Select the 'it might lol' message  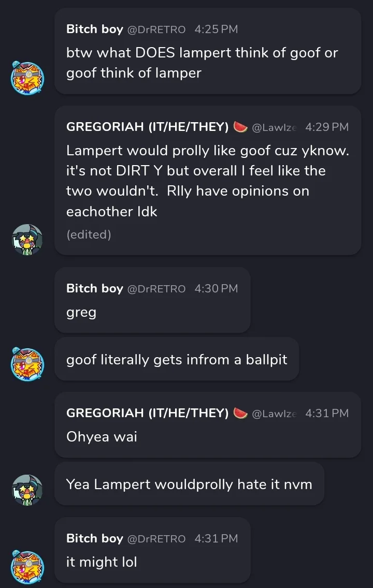click(x=152, y=550)
